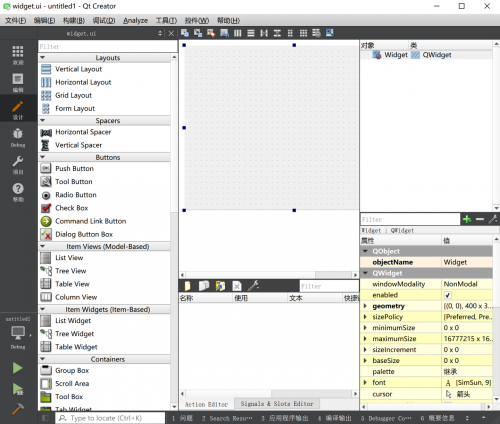The image size is (500, 424).
Task: Select Push Button widget in widget box
Action: click(74, 168)
